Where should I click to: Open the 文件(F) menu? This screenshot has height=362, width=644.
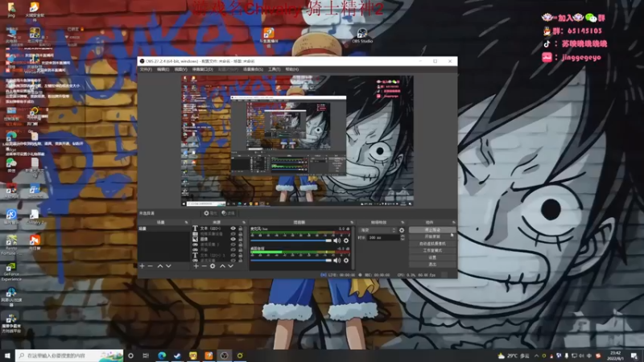(146, 69)
